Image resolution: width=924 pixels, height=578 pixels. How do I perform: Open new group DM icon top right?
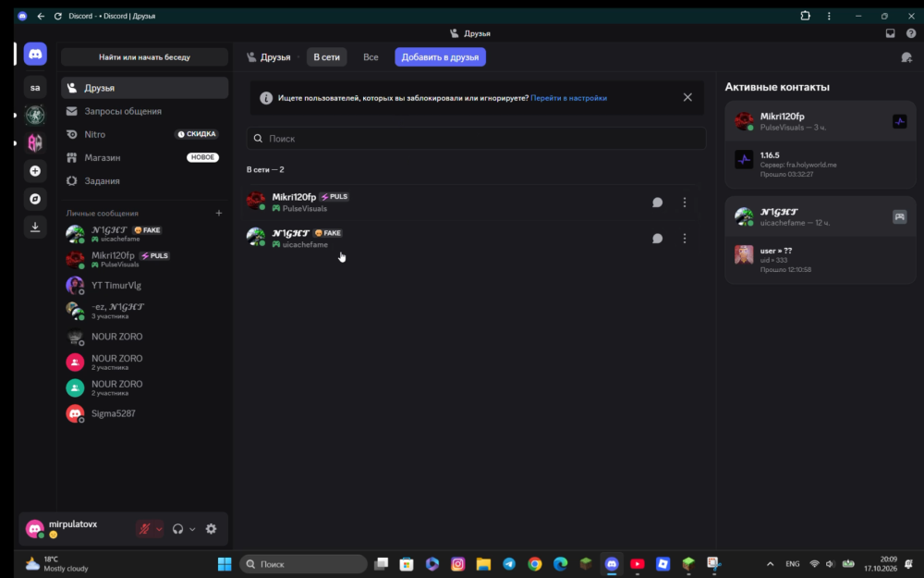(906, 57)
